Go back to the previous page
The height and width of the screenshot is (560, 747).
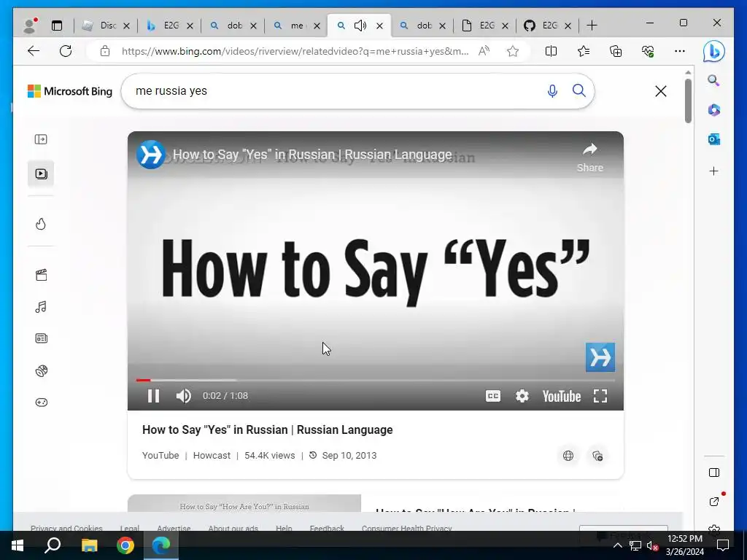point(34,51)
